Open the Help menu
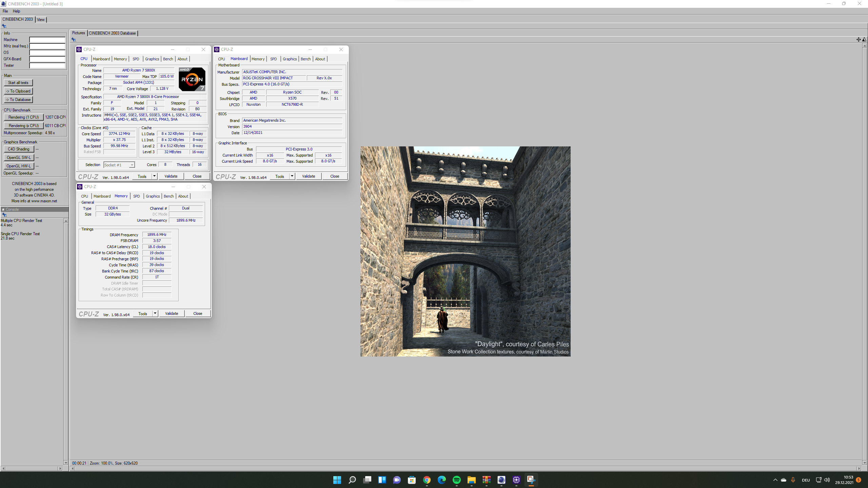The image size is (868, 488). coord(16,11)
